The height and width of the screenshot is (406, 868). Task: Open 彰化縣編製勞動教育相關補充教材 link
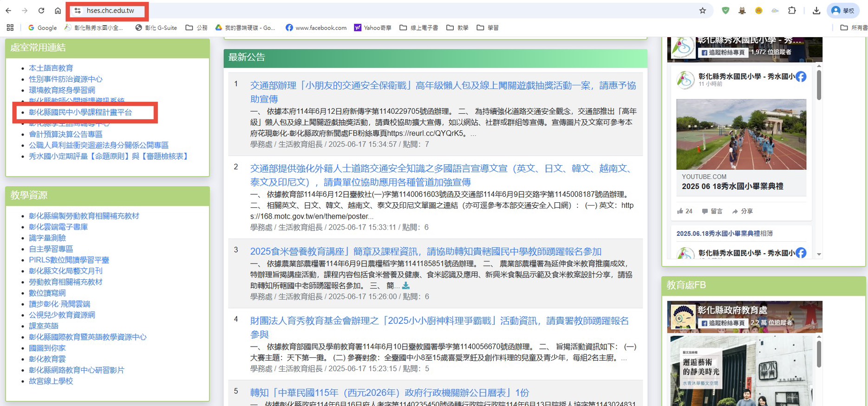[84, 216]
